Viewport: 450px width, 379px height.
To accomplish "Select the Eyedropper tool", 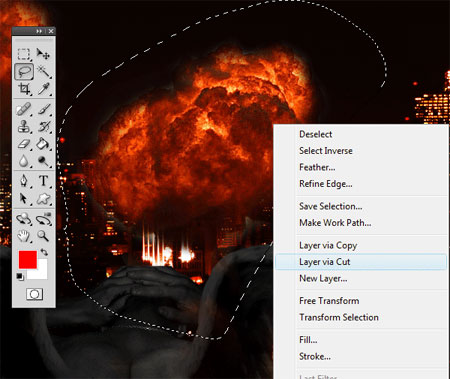I will tap(43, 89).
